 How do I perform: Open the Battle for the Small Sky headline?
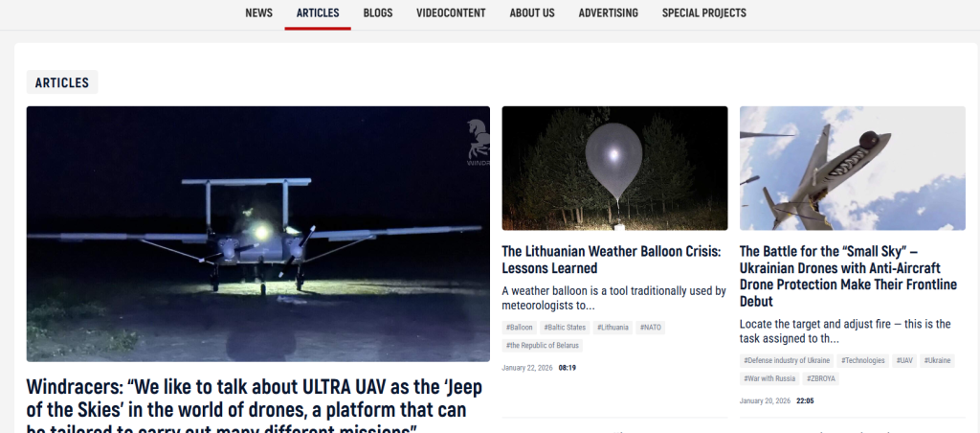848,276
